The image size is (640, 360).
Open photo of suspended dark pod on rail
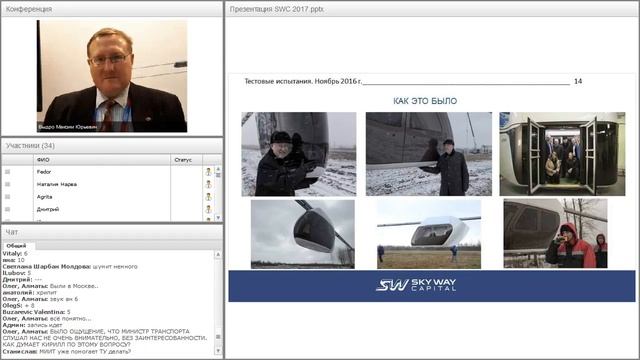[302, 234]
